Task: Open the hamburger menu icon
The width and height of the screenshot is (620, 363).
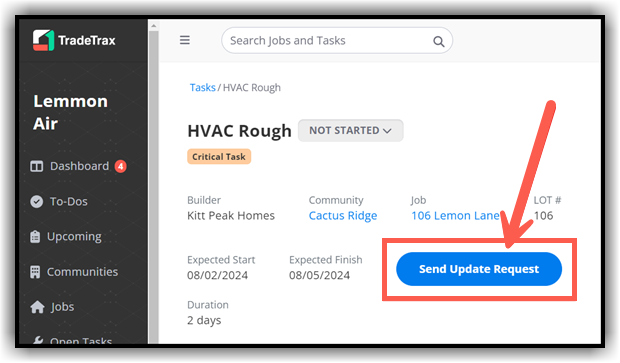Action: 185,40
